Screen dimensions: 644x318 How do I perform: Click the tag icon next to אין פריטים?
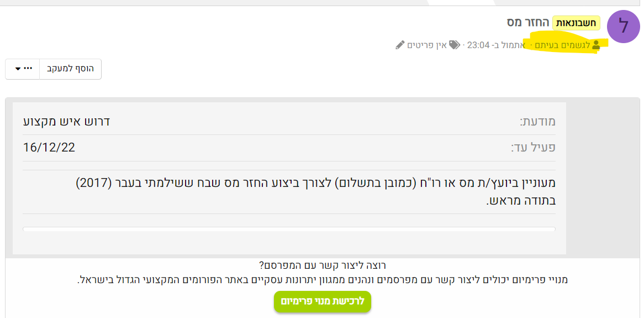click(x=454, y=45)
